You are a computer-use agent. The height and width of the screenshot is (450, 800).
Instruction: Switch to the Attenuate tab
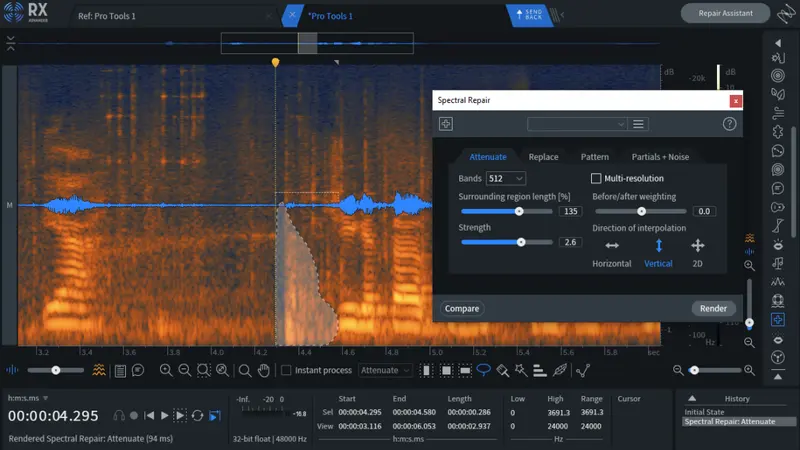tap(488, 157)
